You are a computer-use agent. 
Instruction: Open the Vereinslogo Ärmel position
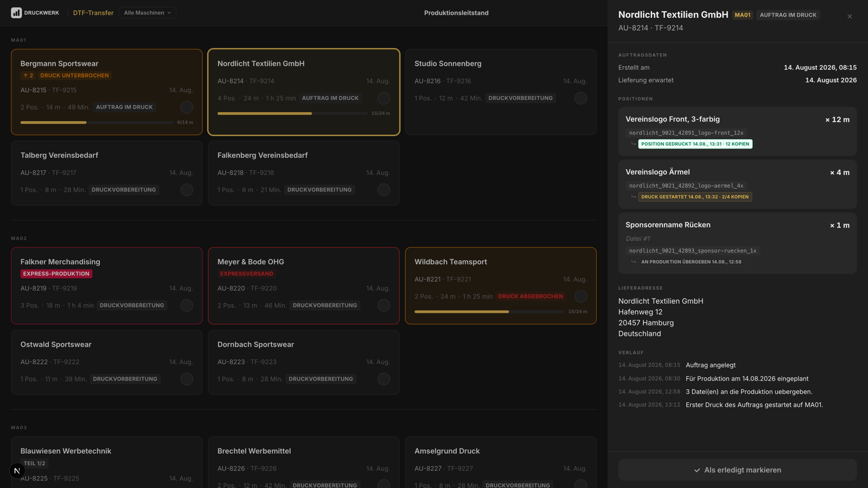(x=737, y=184)
